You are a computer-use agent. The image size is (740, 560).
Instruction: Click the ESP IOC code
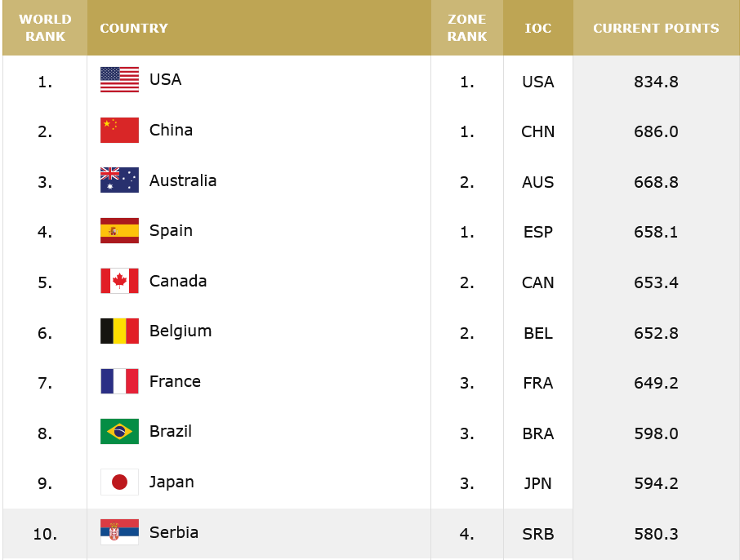[538, 232]
